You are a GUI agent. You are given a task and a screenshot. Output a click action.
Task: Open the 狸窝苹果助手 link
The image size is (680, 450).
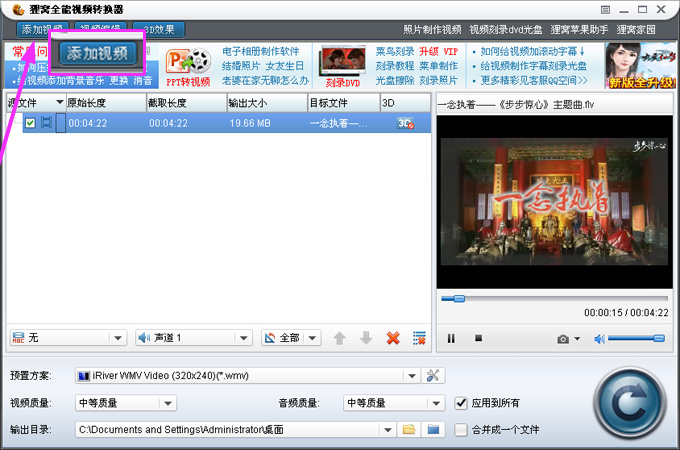(x=579, y=29)
